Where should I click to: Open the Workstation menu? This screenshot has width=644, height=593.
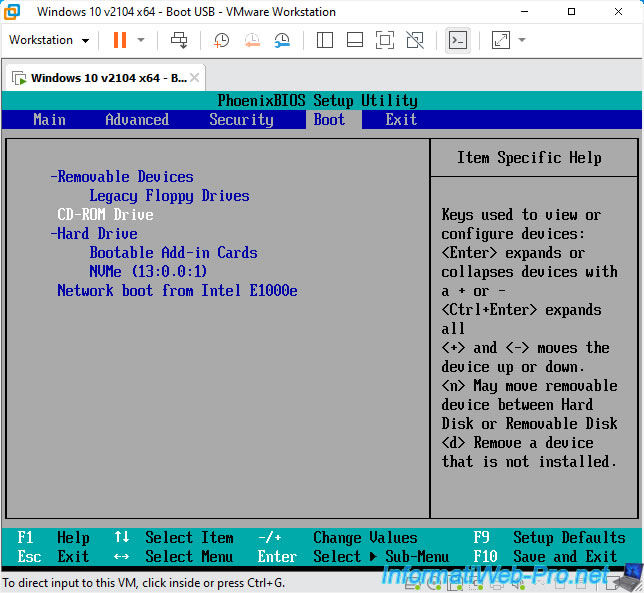49,40
